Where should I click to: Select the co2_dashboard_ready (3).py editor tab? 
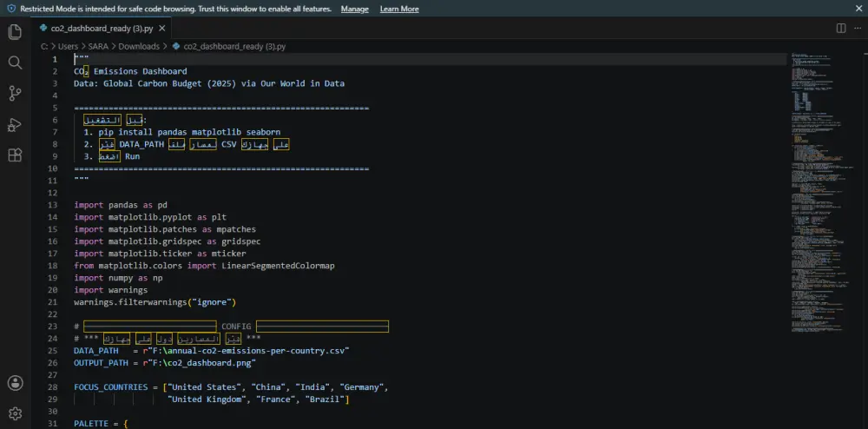(x=103, y=29)
